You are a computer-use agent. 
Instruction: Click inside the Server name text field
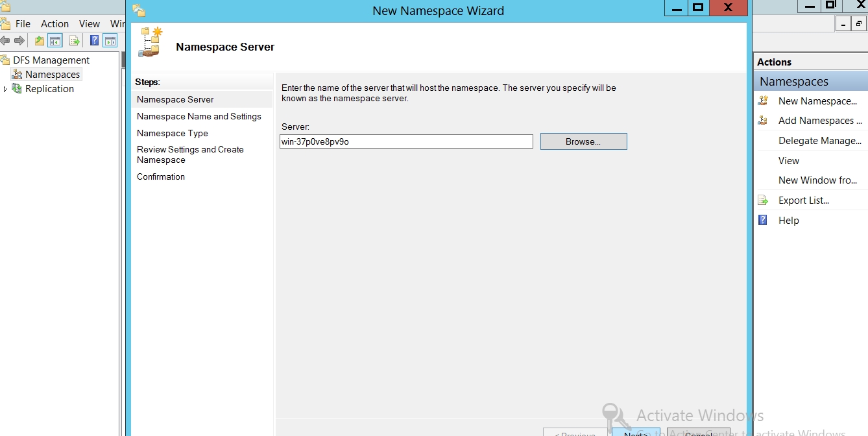tap(406, 141)
